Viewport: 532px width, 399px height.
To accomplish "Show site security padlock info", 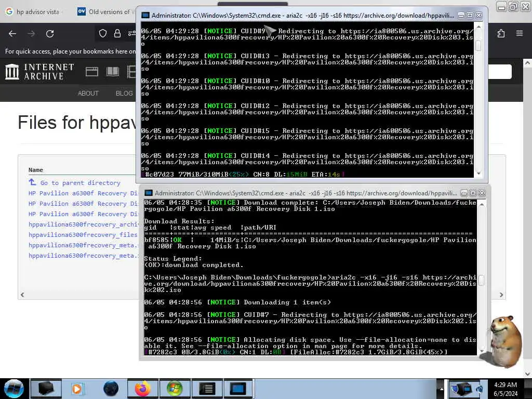I will pos(117,33).
